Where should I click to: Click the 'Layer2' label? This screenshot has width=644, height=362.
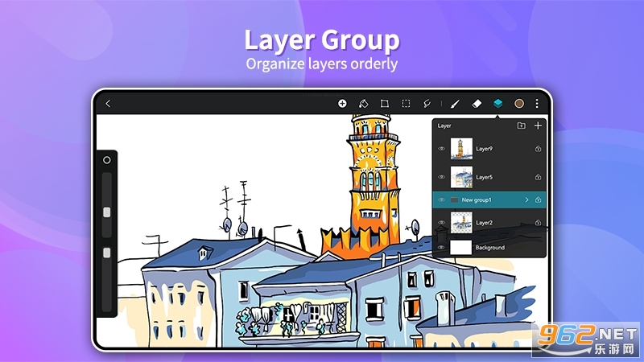[x=484, y=223]
